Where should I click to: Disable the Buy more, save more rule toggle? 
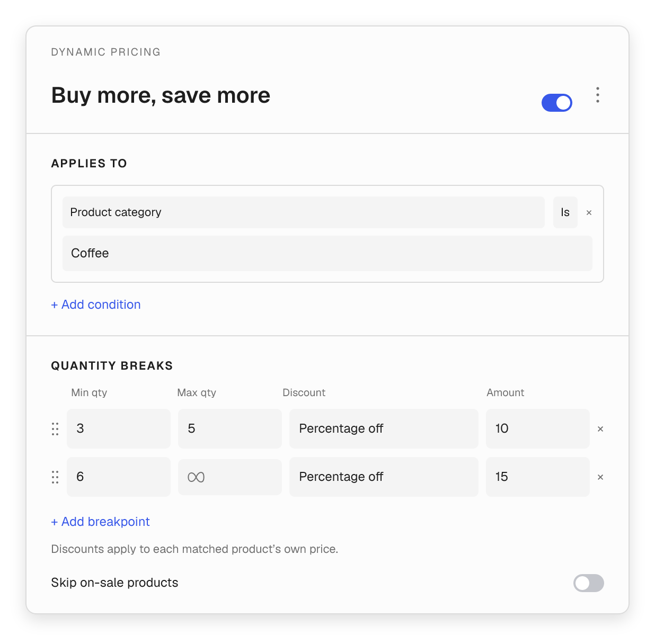click(x=556, y=103)
